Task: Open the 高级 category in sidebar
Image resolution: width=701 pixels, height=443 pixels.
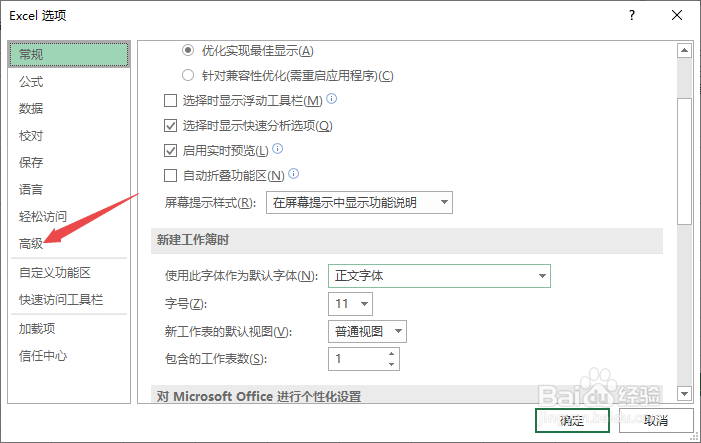Action: click(x=31, y=244)
